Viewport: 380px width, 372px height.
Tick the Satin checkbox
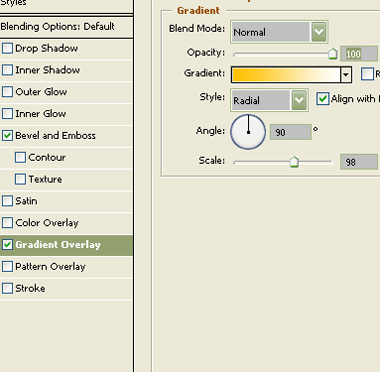tap(7, 201)
